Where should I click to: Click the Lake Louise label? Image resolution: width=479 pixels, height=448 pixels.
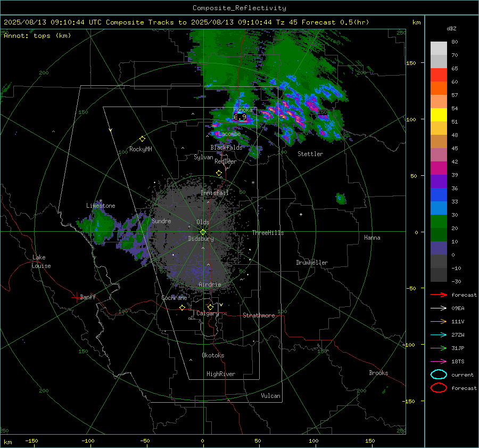[x=41, y=262]
